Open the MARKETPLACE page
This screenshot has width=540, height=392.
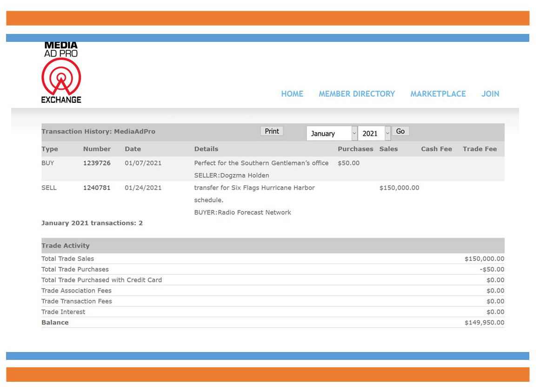click(x=438, y=94)
